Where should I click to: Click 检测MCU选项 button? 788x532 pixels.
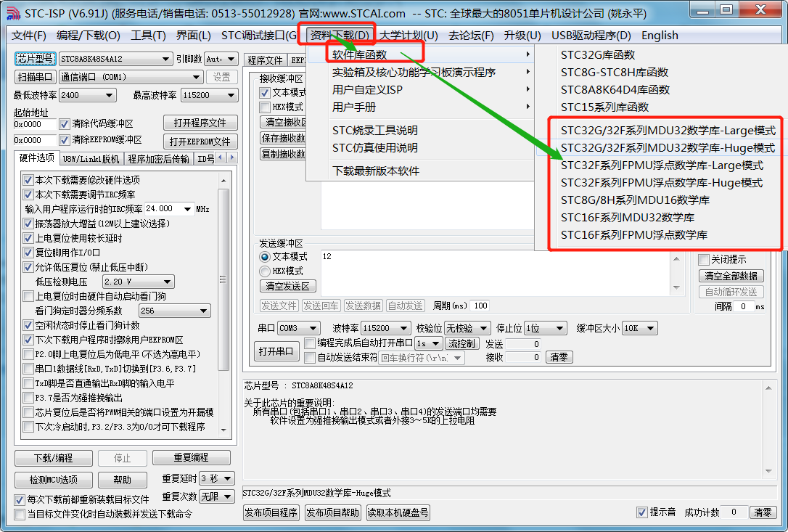coord(53,480)
